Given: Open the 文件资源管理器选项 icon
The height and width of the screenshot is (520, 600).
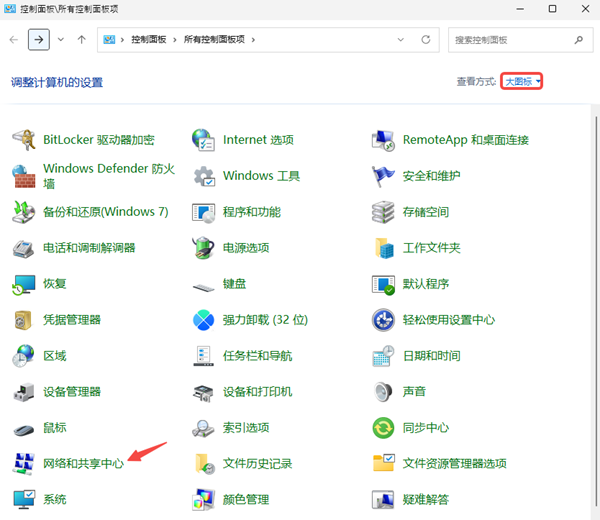Looking at the screenshot, I should (383, 464).
